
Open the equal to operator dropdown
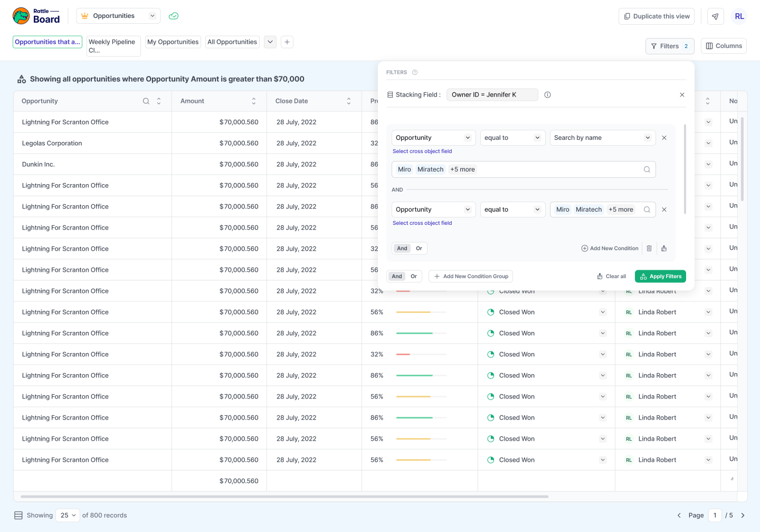coord(512,137)
